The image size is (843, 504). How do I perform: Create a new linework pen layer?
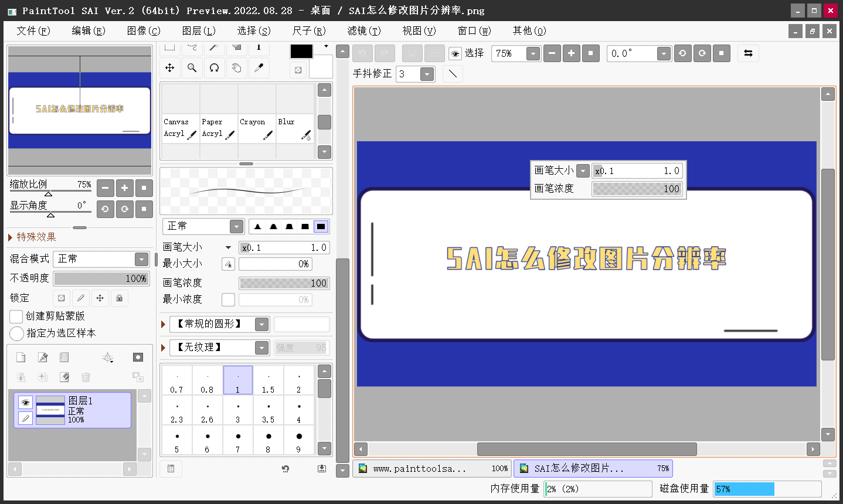43,357
